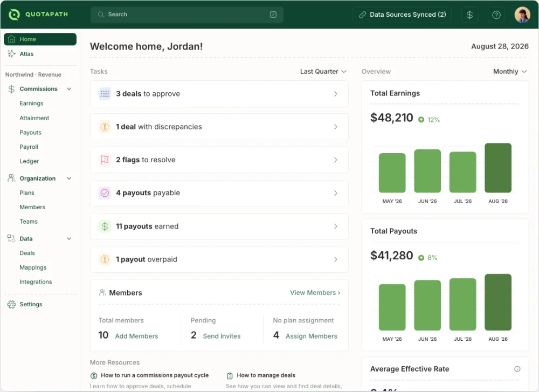
Task: Open Teams in the sidebar
Action: pyautogui.click(x=29, y=222)
